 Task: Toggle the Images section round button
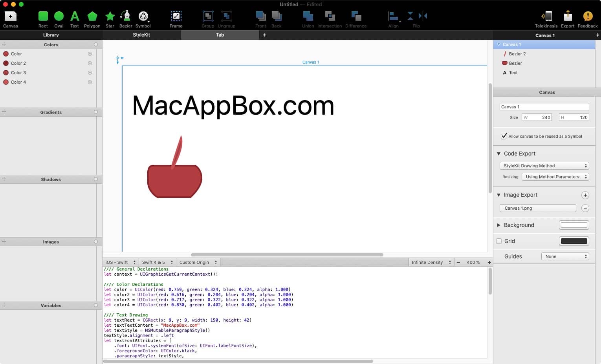pos(96,241)
